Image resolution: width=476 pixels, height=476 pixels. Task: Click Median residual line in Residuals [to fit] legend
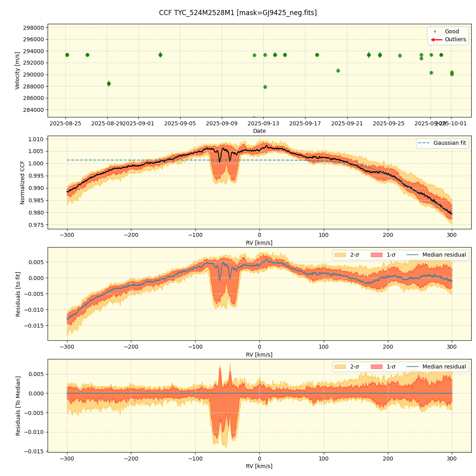click(x=412, y=255)
